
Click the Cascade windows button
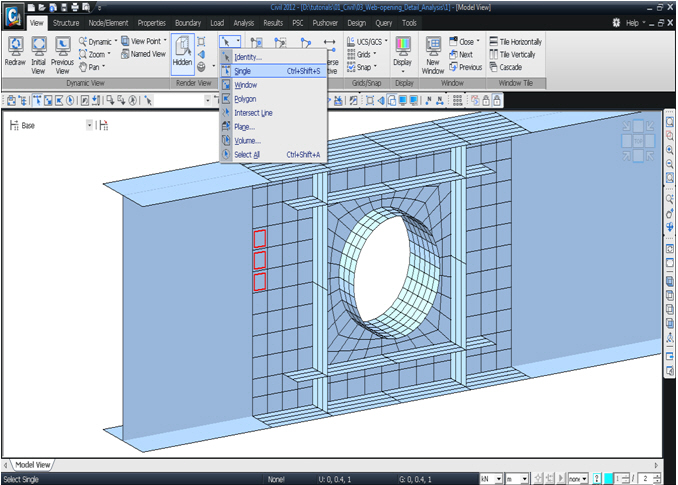click(510, 67)
